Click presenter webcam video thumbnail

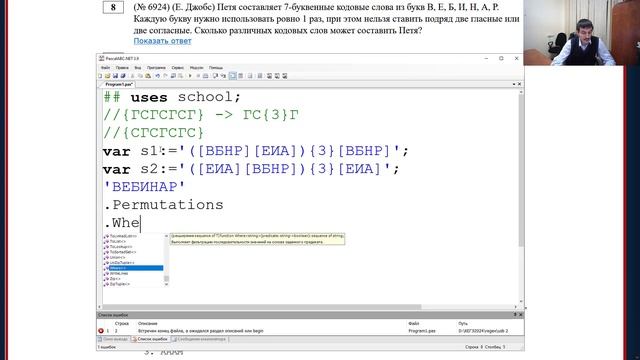click(582, 33)
